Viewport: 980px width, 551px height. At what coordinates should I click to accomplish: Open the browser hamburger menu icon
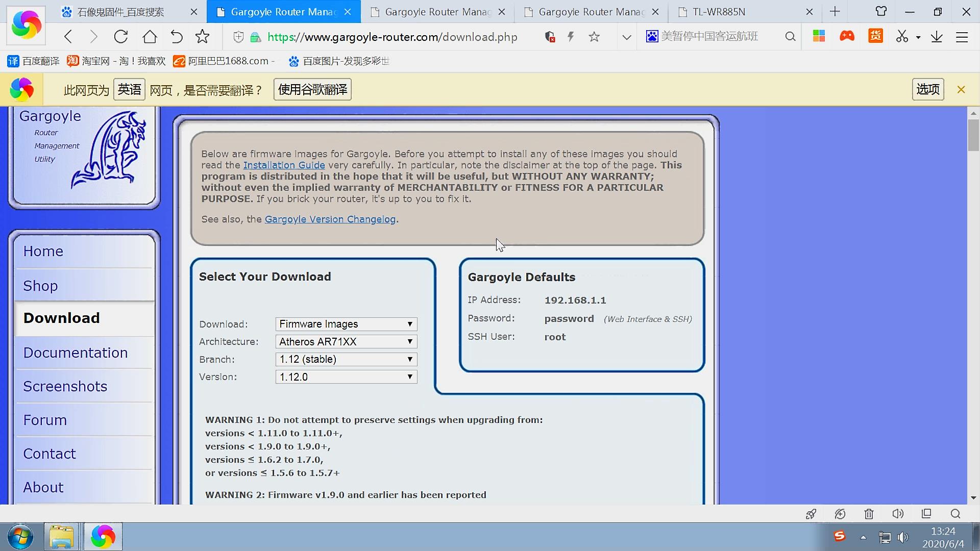(x=962, y=37)
